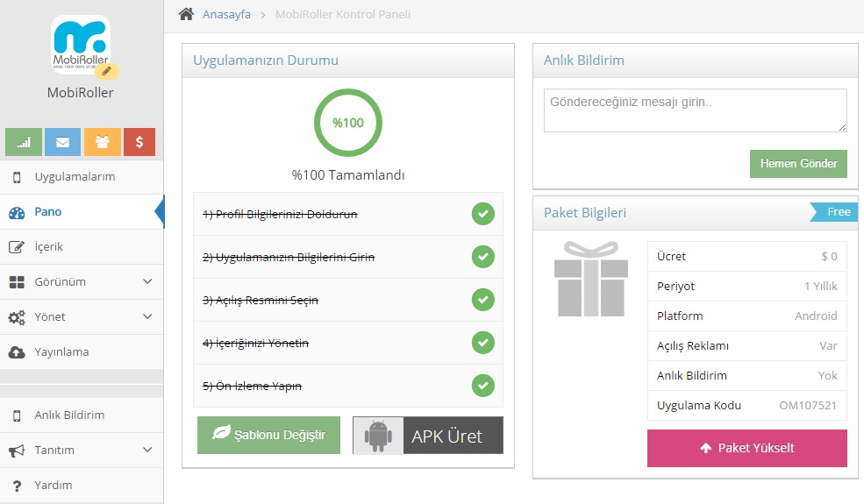Screen dimensions: 864x504
Task: Click the phone icon beside Anlık Bildirim
Action: pyautogui.click(x=17, y=415)
